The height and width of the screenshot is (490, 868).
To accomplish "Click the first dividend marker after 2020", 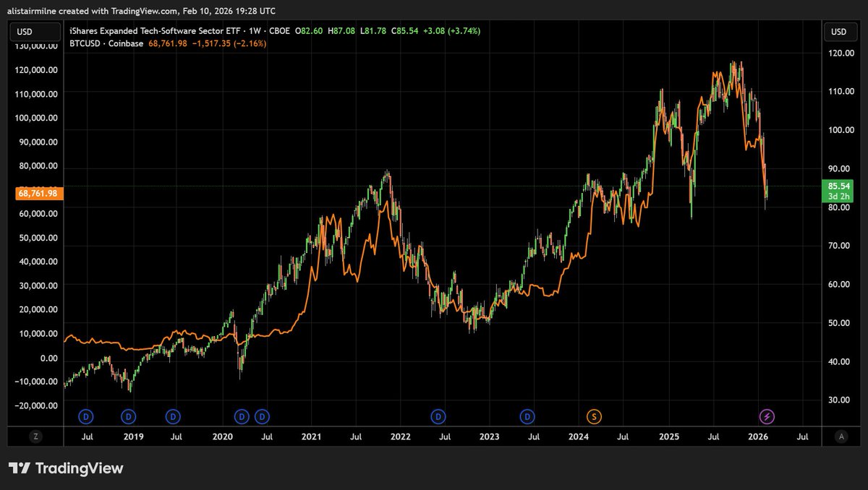I will (x=240, y=416).
